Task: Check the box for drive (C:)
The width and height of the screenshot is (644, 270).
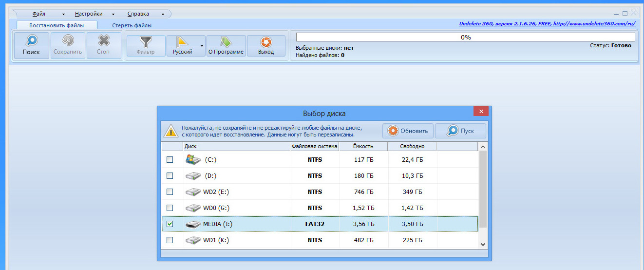Action: (x=170, y=159)
